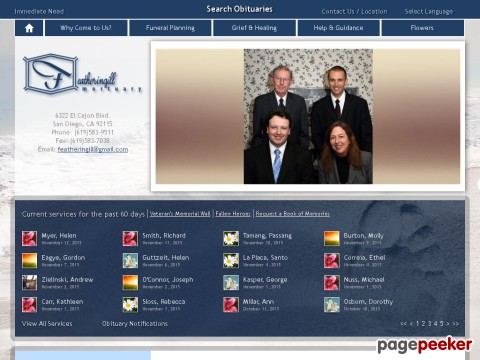
Task: Click Request a Book of Memories
Action: [293, 214]
